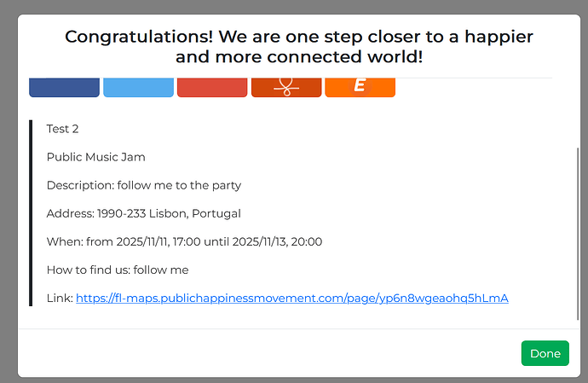Viewport: 588px width, 383px height.
Task: Click the "How to find us" line
Action: (x=118, y=270)
